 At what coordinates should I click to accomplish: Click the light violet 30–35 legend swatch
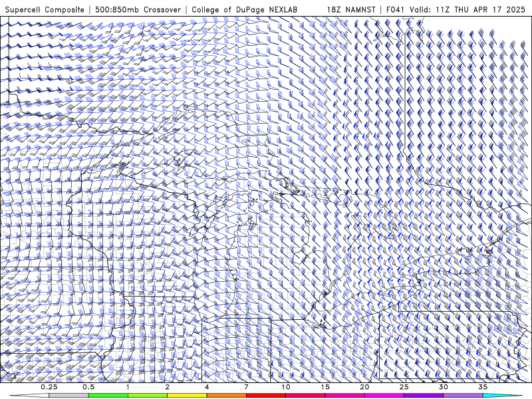463,396
